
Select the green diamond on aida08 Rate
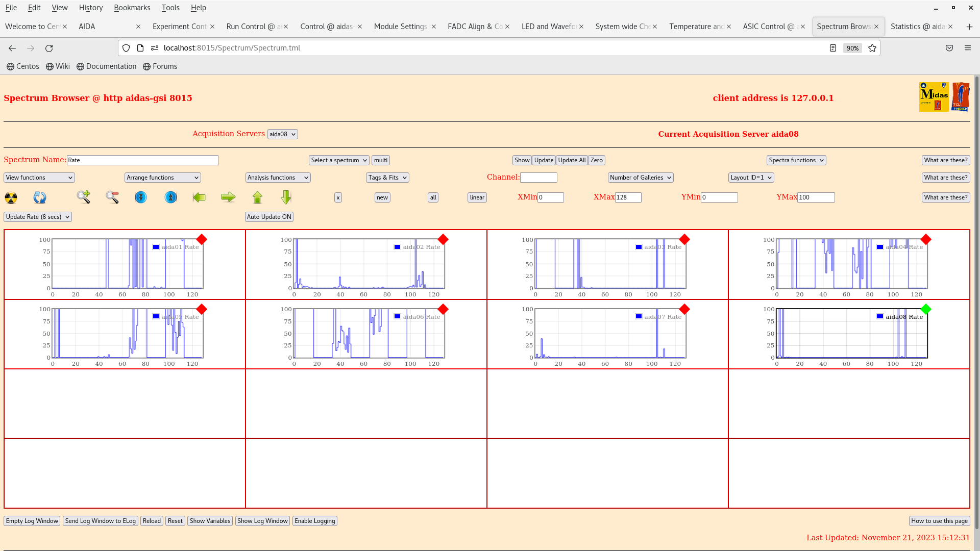tap(926, 309)
